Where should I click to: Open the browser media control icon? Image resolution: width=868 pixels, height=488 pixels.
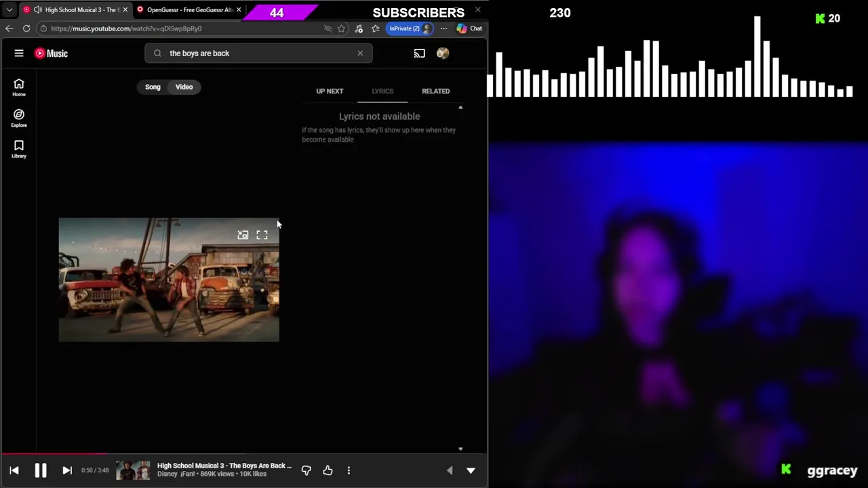[x=359, y=28]
